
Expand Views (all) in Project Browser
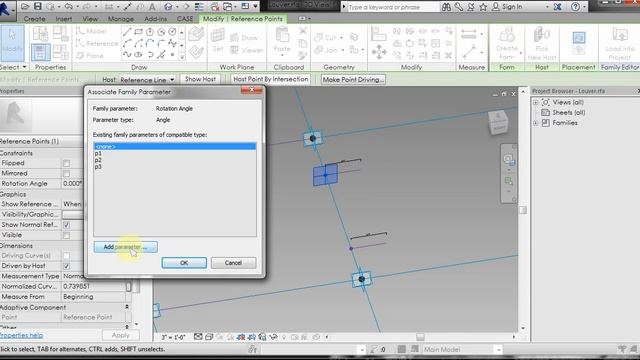536,102
